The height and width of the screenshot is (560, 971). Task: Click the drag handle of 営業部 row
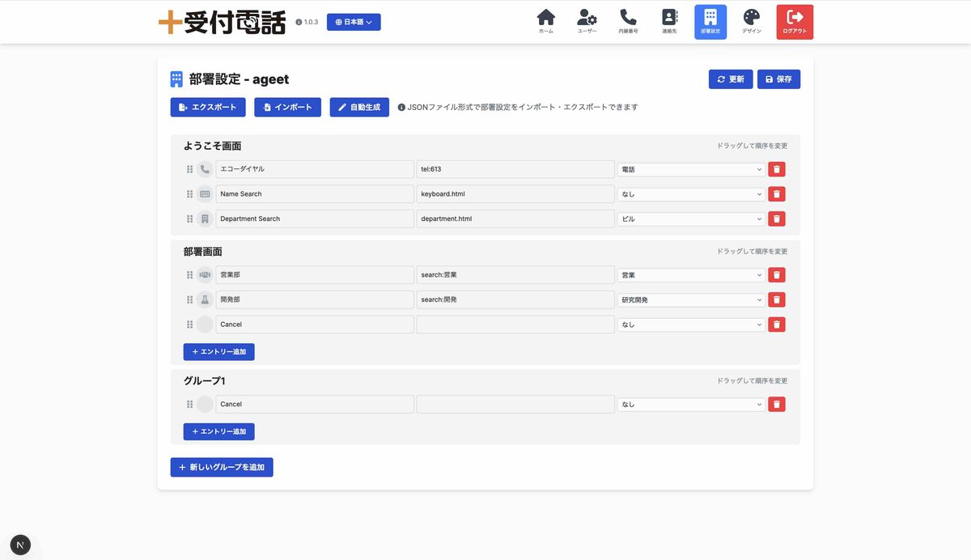tap(190, 275)
